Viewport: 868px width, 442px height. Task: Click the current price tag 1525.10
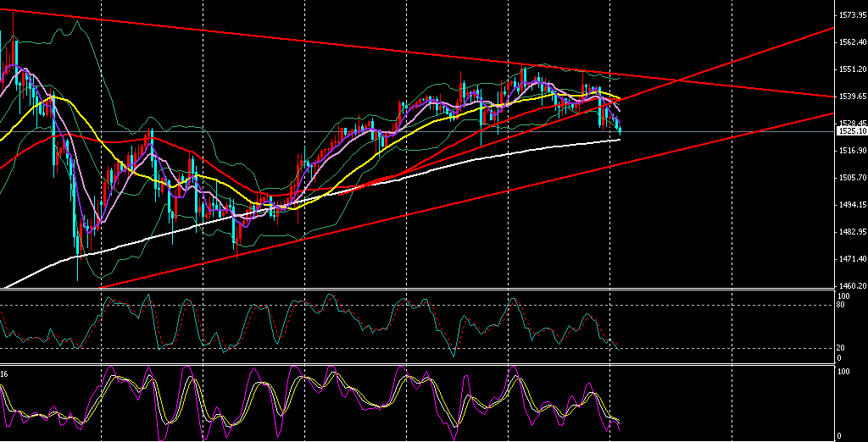(849, 131)
